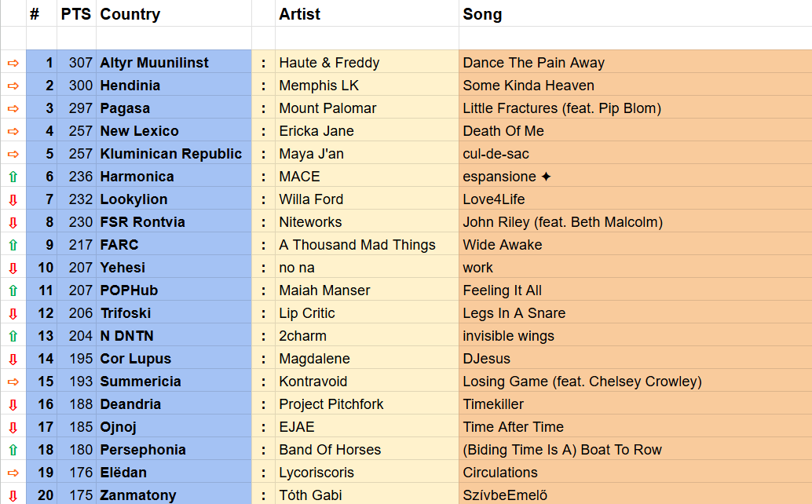Click the orange arrow beside Elëdan
The height and width of the screenshot is (504, 812).
[x=13, y=473]
